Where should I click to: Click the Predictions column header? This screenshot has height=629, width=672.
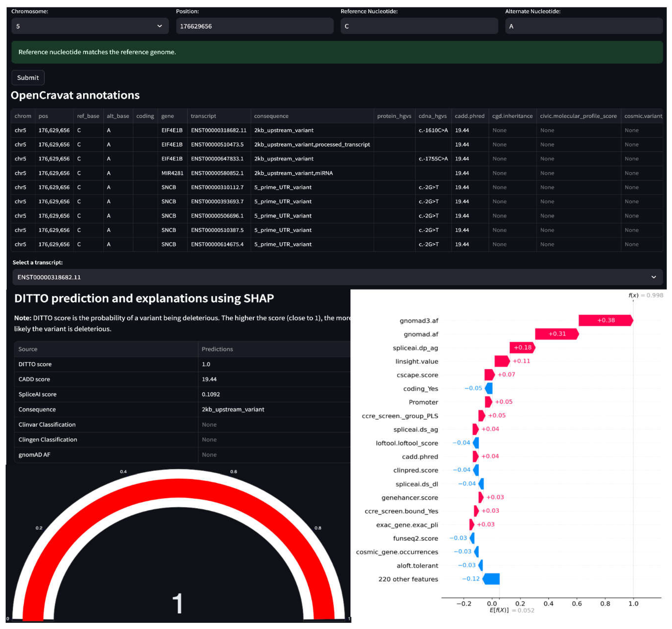tap(217, 349)
